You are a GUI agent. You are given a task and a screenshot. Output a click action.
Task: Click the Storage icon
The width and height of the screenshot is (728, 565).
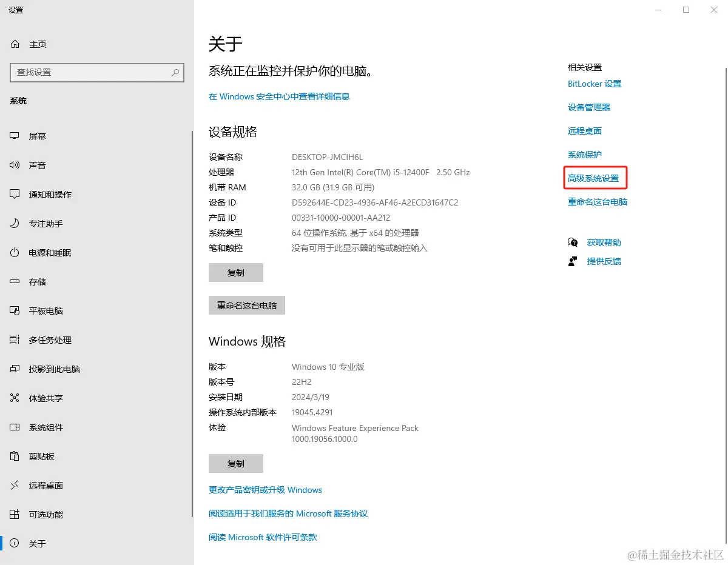(15, 282)
